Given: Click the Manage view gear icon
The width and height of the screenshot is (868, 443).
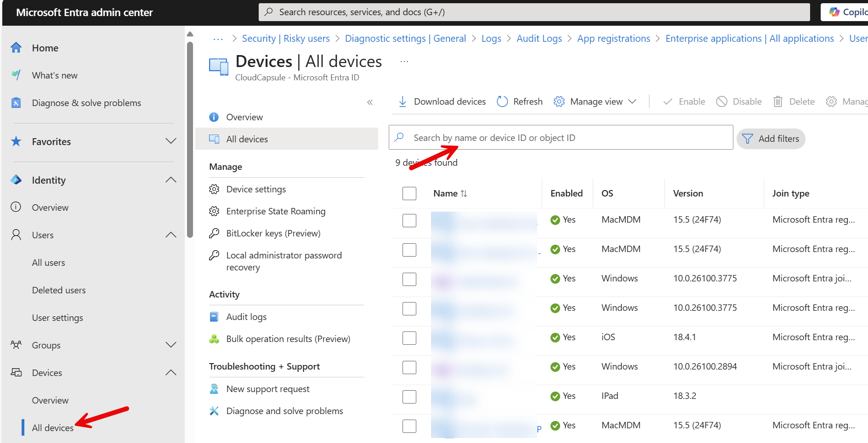Looking at the screenshot, I should [559, 101].
